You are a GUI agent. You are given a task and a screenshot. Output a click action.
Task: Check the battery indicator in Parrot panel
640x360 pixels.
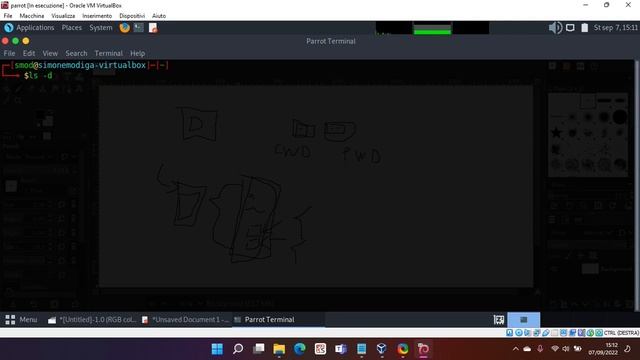(x=584, y=28)
